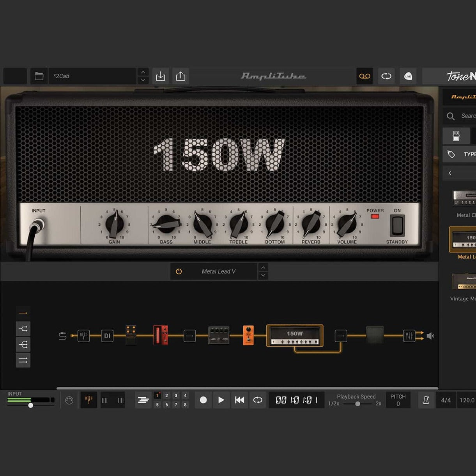The image size is (476, 476).
Task: Select the DI block in signal chain
Action: tap(107, 336)
